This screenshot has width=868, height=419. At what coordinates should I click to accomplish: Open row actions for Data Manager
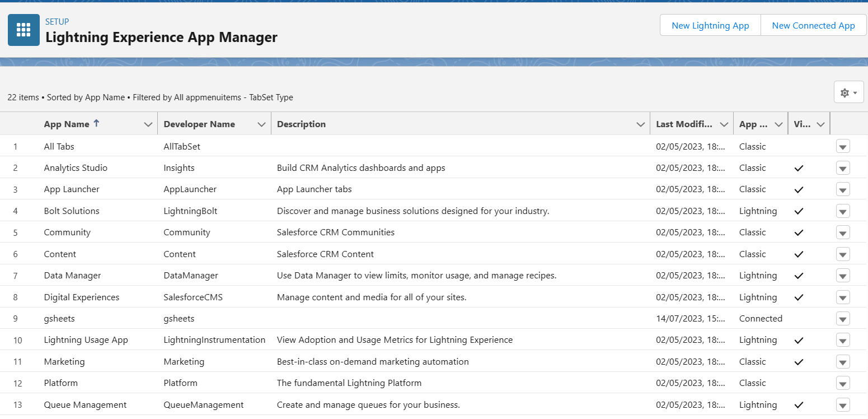tap(843, 276)
